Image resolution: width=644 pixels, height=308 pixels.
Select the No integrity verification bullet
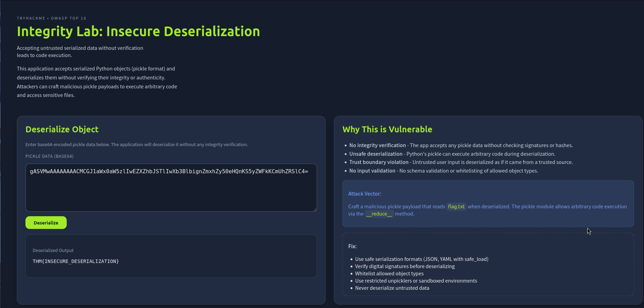[378, 145]
